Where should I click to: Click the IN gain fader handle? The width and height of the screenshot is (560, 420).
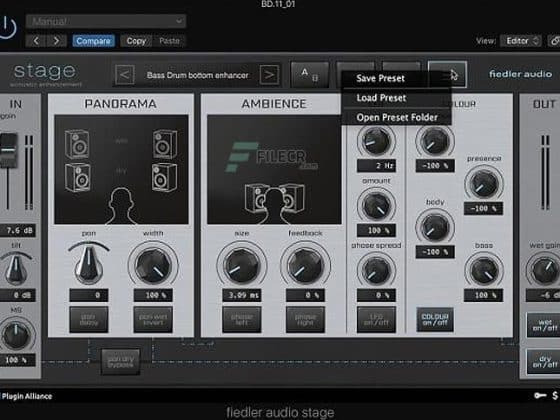(8, 150)
